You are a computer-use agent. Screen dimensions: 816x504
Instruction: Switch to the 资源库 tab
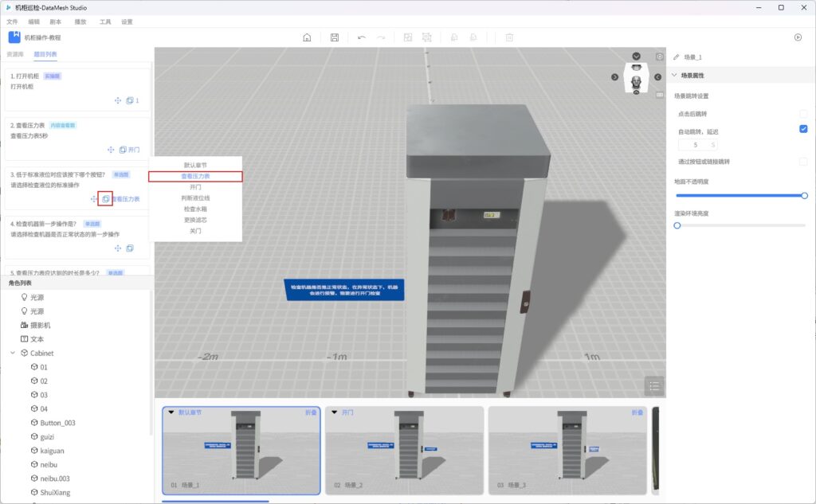coord(15,54)
